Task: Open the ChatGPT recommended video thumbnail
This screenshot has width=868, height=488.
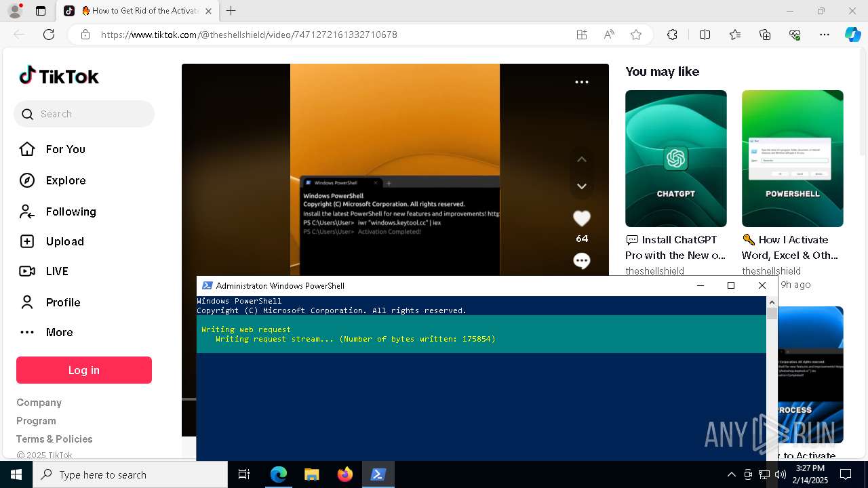Action: coord(676,159)
